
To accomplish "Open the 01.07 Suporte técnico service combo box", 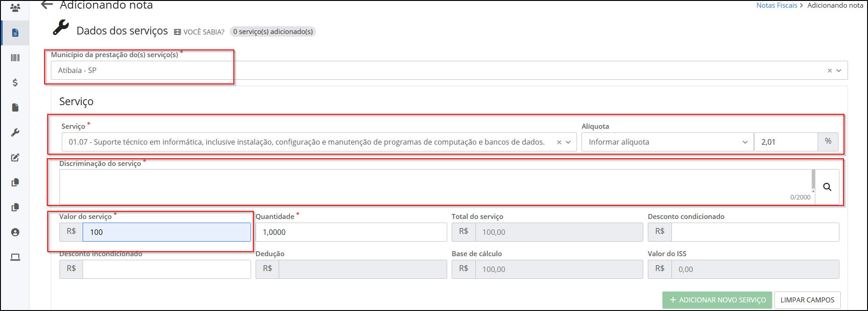I will coord(319,142).
